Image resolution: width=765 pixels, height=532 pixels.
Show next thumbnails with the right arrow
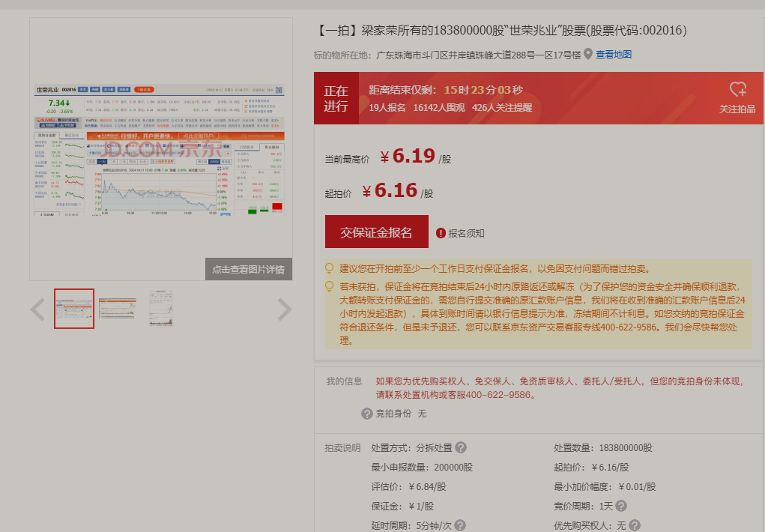click(285, 309)
